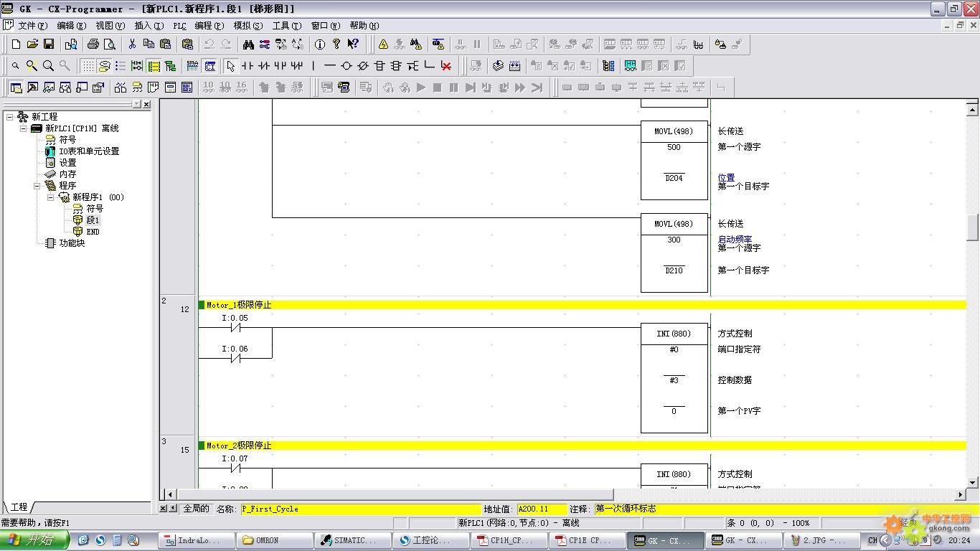Open the PLC menu
The width and height of the screenshot is (980, 551).
(180, 25)
